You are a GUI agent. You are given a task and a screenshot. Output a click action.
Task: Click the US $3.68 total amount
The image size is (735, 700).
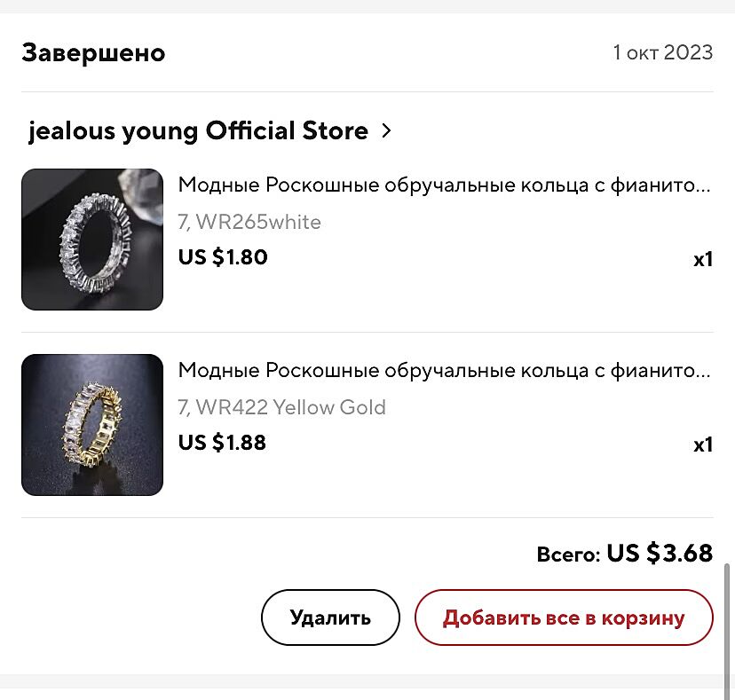[x=660, y=554]
